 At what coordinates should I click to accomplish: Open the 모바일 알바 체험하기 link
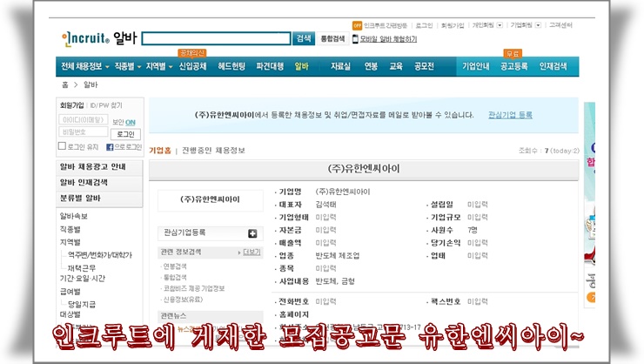point(388,39)
